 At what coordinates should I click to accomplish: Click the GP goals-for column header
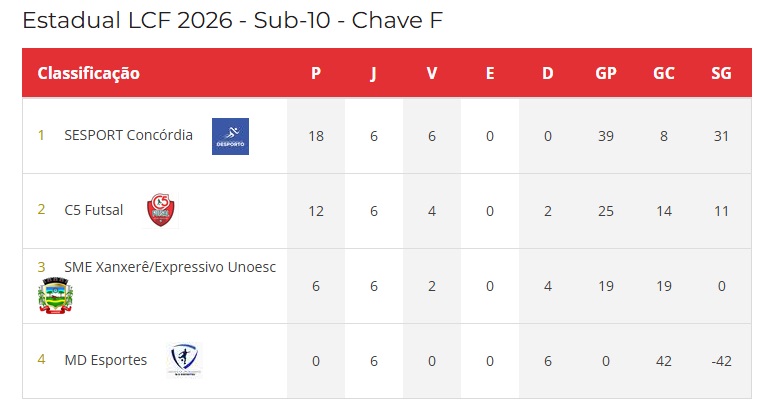click(605, 73)
